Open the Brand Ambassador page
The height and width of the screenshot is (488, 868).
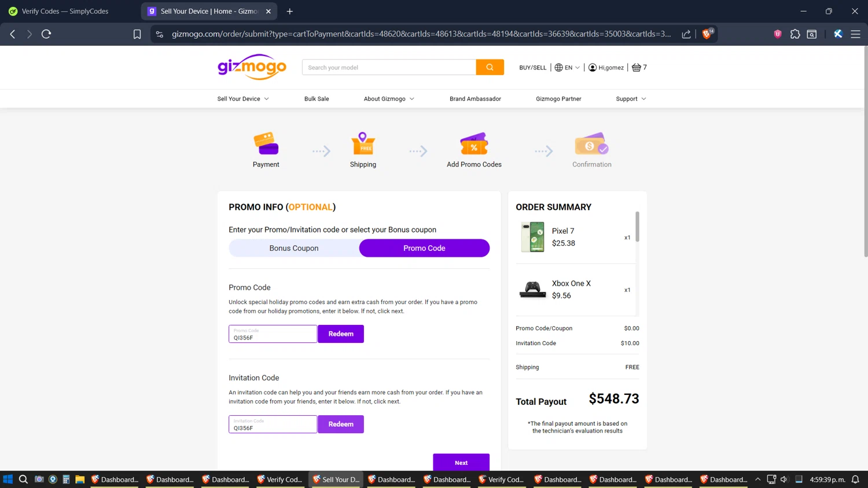(x=475, y=99)
